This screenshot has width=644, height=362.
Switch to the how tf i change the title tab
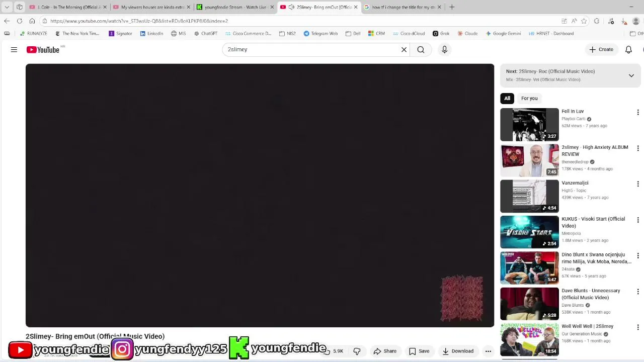[x=402, y=7]
